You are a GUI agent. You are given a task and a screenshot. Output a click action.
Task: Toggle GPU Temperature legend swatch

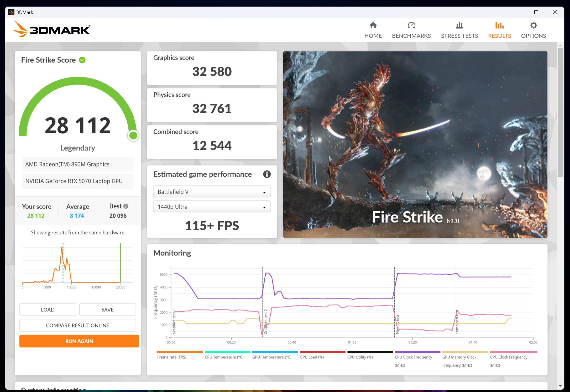click(275, 352)
